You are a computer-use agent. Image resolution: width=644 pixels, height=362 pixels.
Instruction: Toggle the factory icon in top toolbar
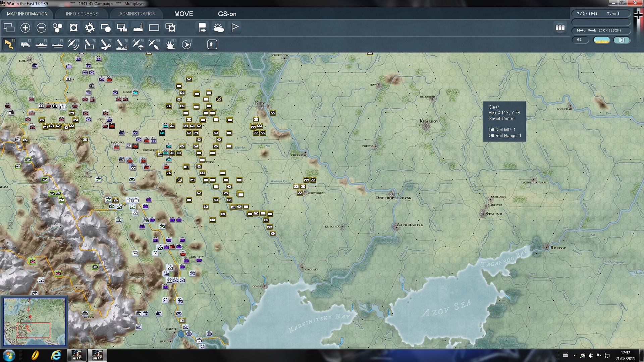(x=138, y=27)
